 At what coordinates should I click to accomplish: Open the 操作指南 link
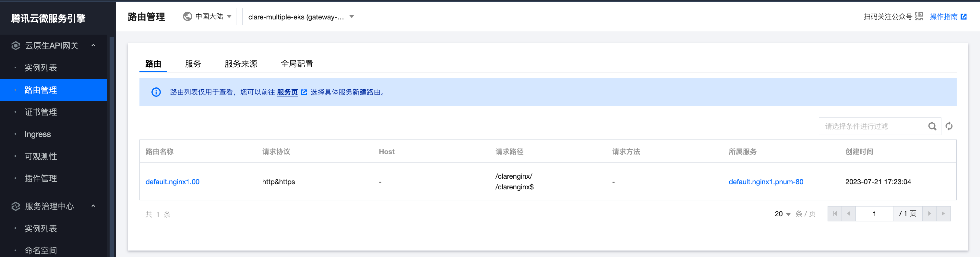coord(943,17)
